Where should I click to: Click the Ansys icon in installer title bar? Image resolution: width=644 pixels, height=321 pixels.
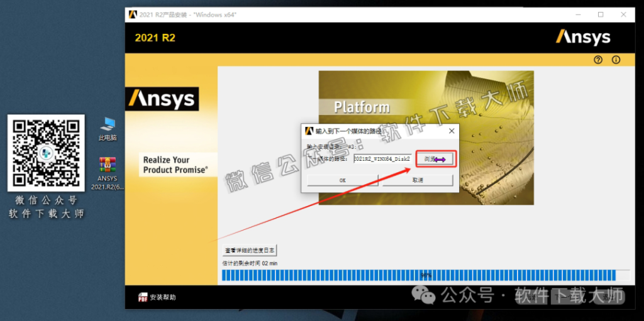133,15
